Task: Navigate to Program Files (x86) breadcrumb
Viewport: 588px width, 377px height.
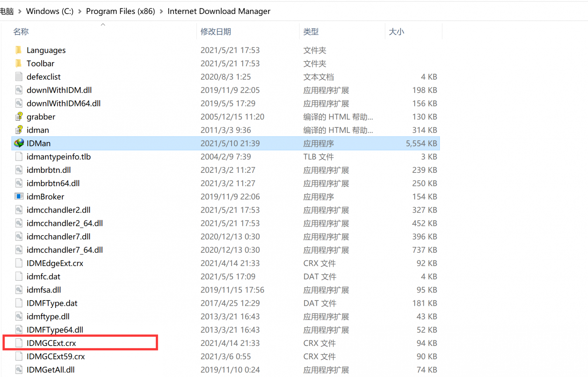Action: click(x=121, y=11)
